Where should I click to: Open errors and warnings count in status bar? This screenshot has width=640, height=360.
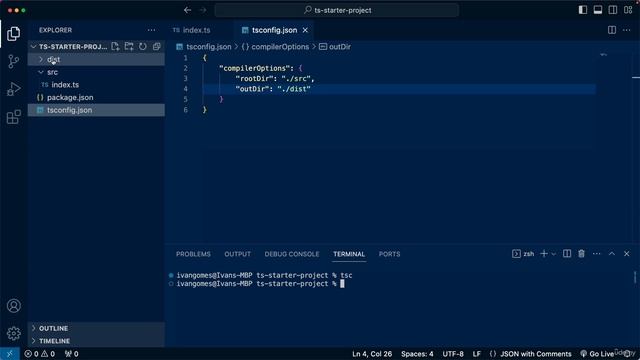(39, 354)
